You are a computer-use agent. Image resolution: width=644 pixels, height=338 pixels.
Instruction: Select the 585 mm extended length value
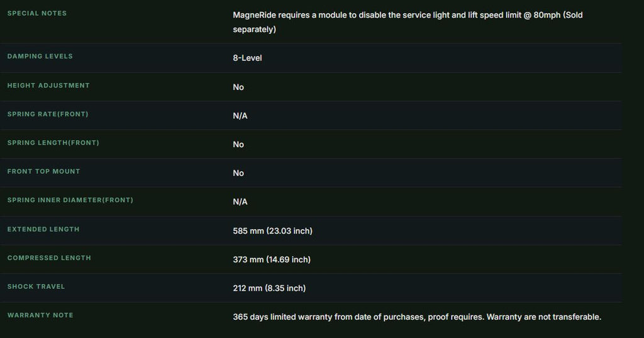tap(273, 231)
